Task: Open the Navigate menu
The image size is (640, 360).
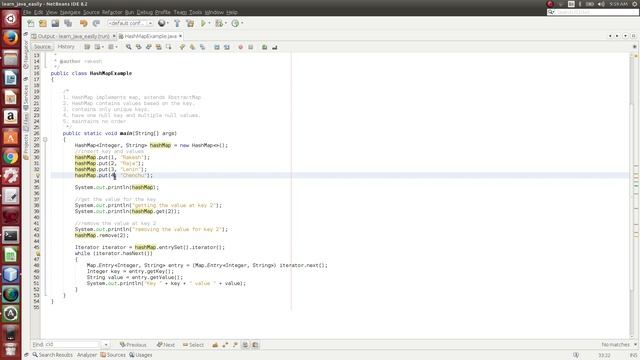Action: click(x=70, y=12)
